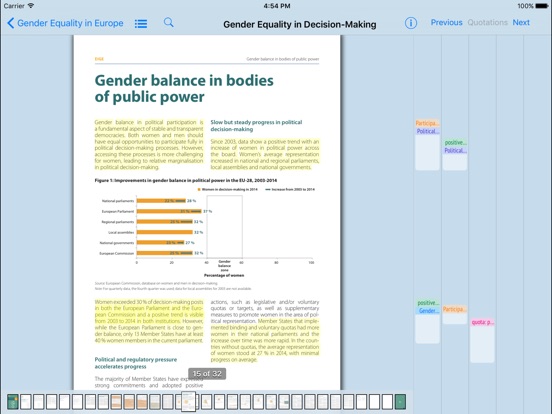Open the search magnifier icon
The width and height of the screenshot is (552, 414).
click(x=169, y=23)
